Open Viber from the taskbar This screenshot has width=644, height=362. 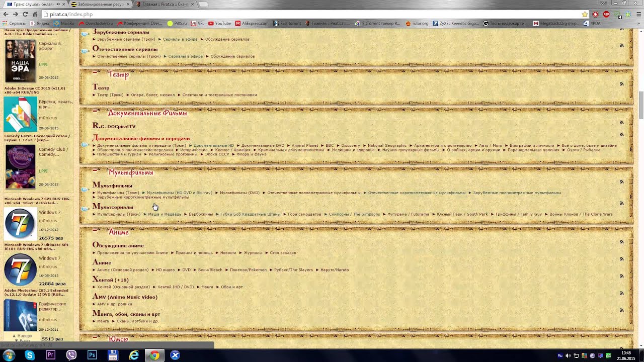coord(71,355)
